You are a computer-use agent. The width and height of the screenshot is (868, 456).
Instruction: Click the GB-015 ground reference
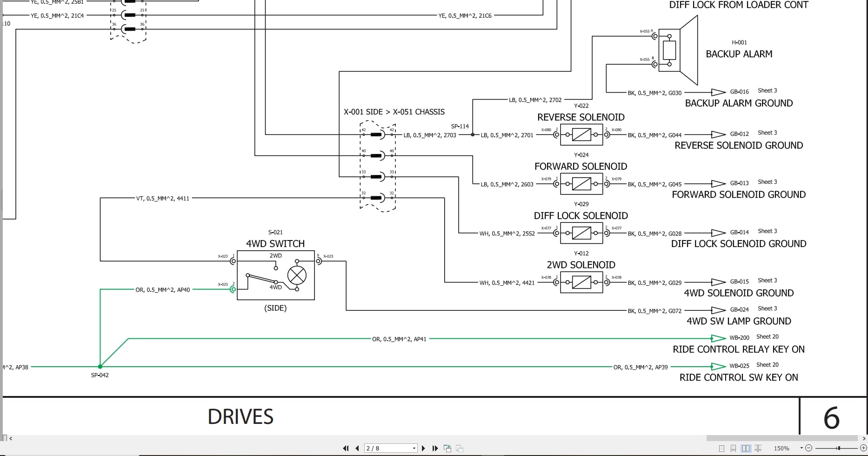coord(739,282)
